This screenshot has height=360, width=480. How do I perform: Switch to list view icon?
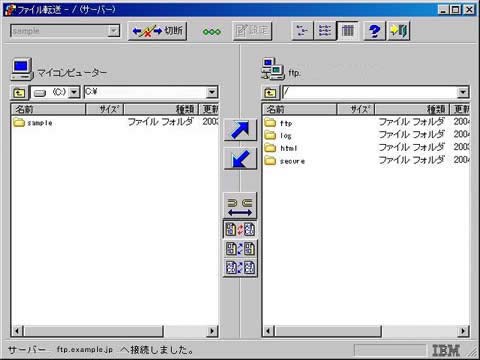click(x=325, y=31)
